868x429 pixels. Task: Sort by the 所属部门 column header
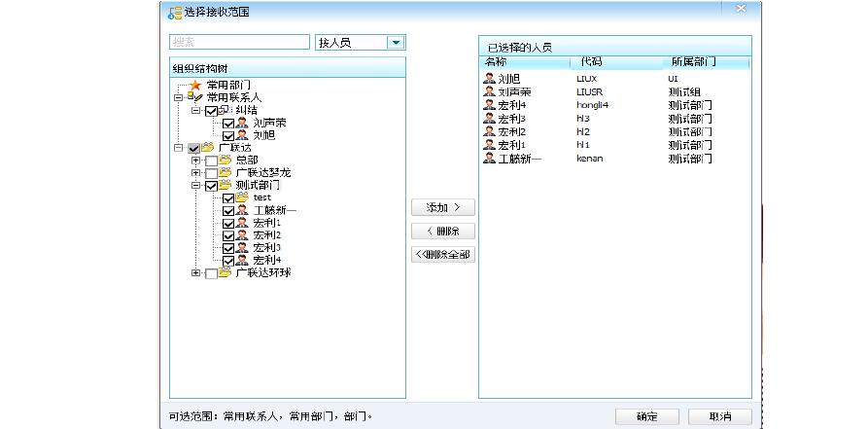[706, 62]
